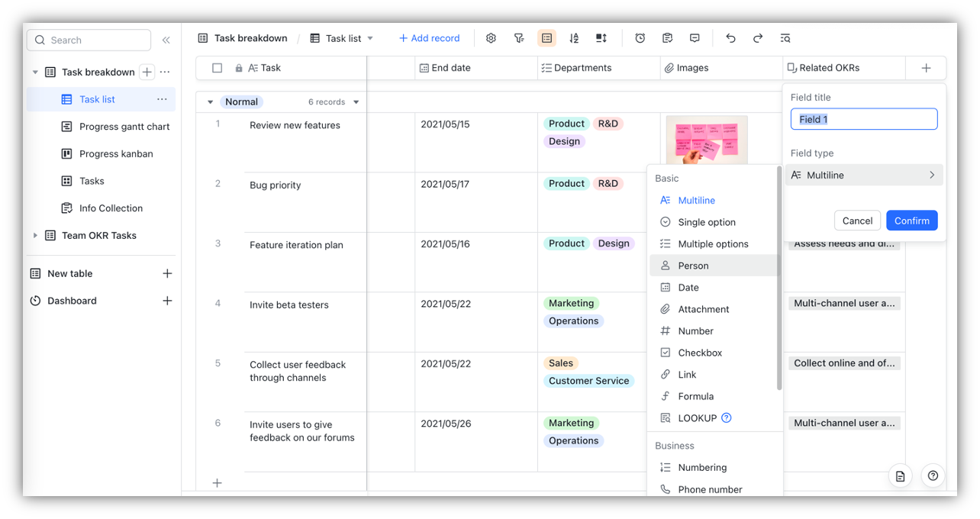
Task: Toggle row selection for Bug priority record
Action: tap(218, 185)
